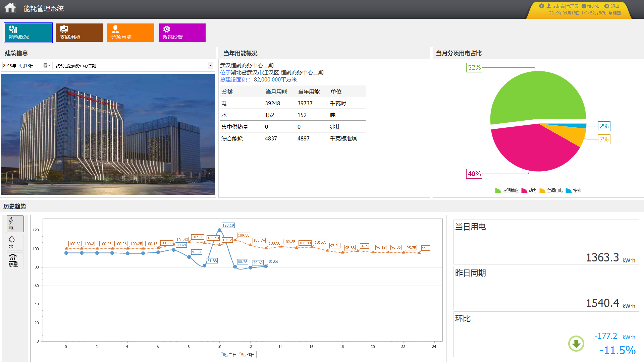Toggle the 照明插座 pie legend entry
This screenshot has height=362, width=644.
507,190
